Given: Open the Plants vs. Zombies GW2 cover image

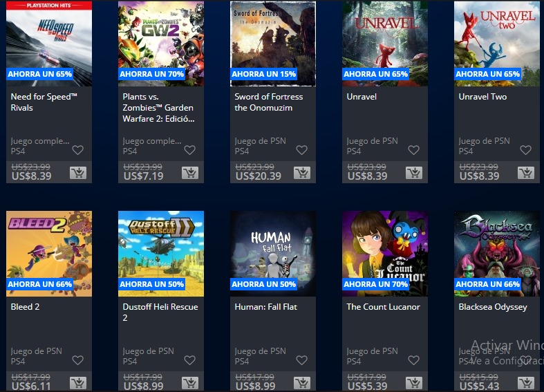Looking at the screenshot, I should [x=161, y=44].
